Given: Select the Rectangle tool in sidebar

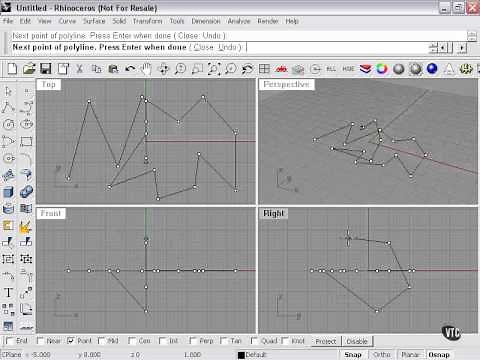Looking at the screenshot, I should [x=26, y=141].
